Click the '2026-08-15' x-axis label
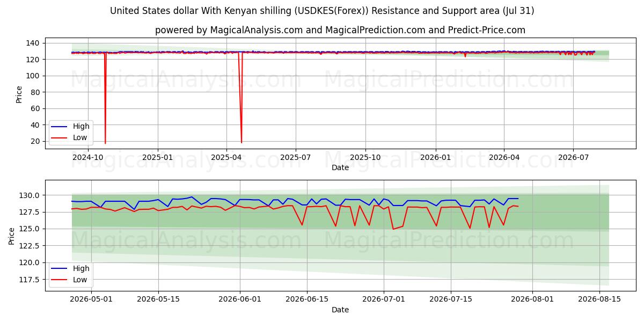The height and width of the screenshot is (322, 644). [600, 299]
